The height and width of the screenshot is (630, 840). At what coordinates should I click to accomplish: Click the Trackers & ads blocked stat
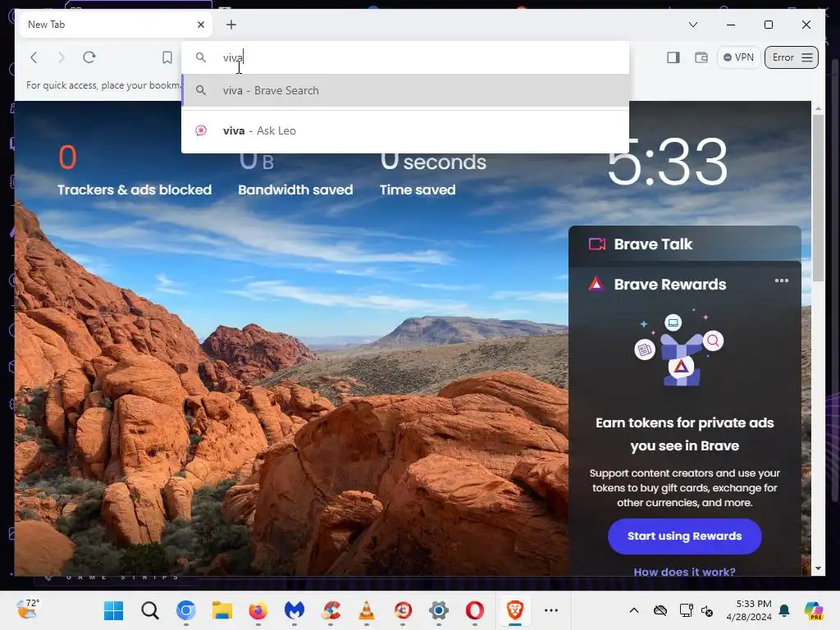coord(135,171)
